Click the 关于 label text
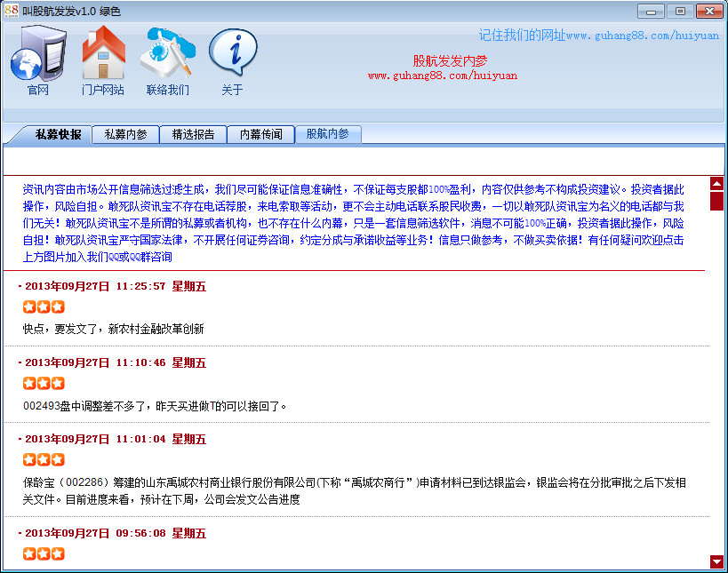Image resolution: width=728 pixels, height=573 pixels. [233, 90]
